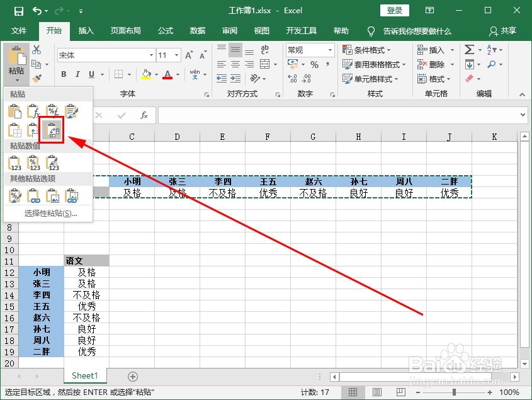This screenshot has height=400, width=532.
Task: Switch to the 页面布局 tab
Action: [x=125, y=31]
